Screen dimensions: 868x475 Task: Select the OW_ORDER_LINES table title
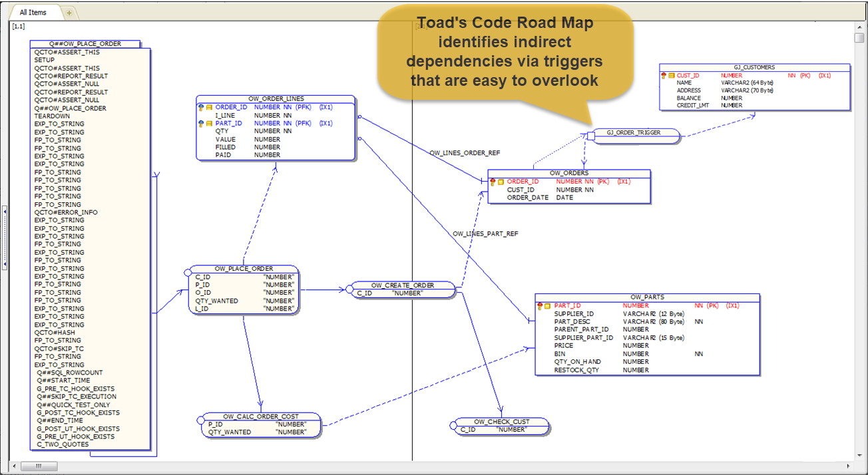276,99
